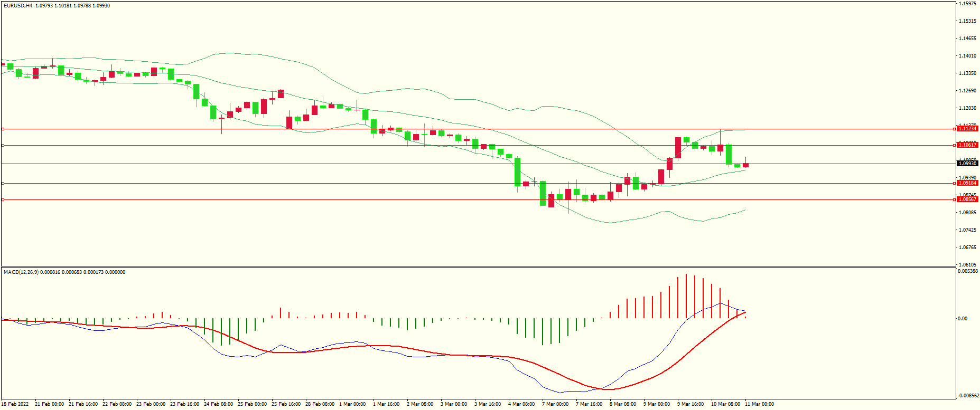Grab left-edge square handle of 1.11234 line
The image size is (980, 410).
pyautogui.click(x=3, y=129)
